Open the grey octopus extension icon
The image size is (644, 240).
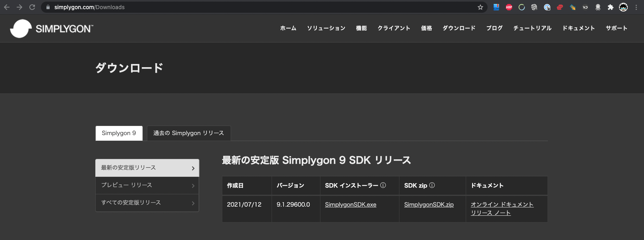[598, 7]
